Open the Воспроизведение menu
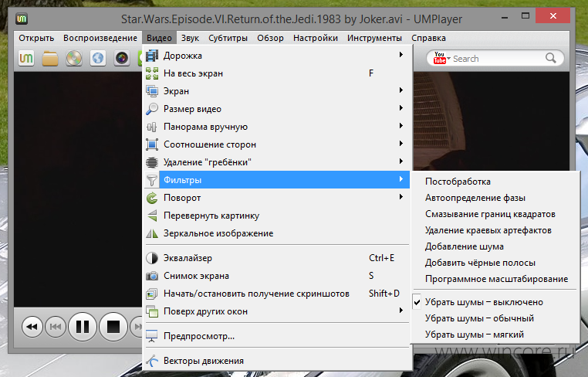 (x=100, y=38)
